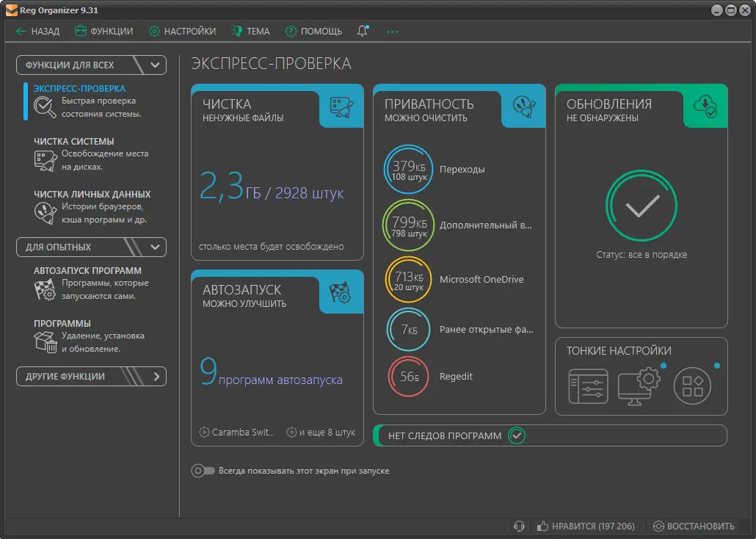
Task: Click the Статус: все в порядке text
Action: (641, 255)
